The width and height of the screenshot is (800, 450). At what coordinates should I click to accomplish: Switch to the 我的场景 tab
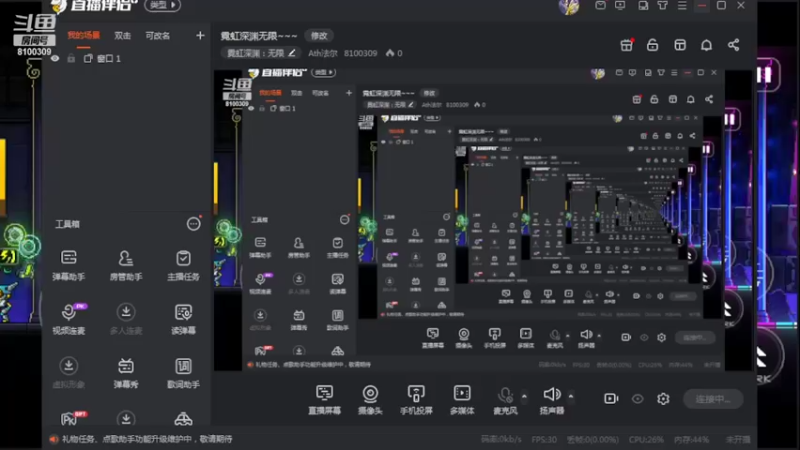pos(84,35)
